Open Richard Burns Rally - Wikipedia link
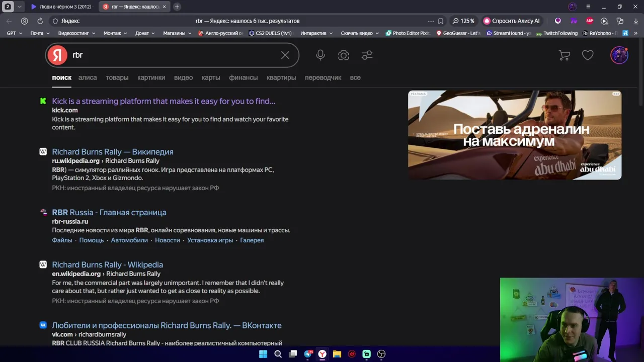This screenshot has width=644, height=362. [108, 265]
